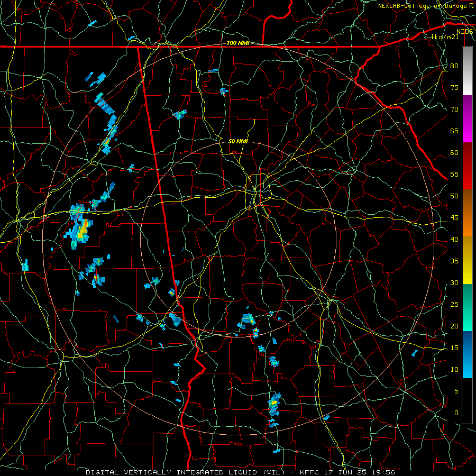Viewport: 476px width, 476px height.
Task: Pick the magenta-purple band of the legend
Action: (467, 118)
